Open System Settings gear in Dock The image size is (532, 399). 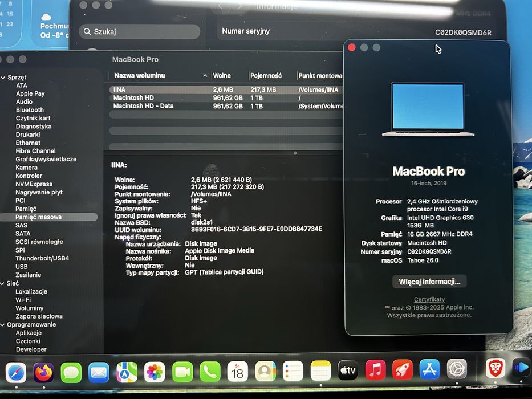click(x=457, y=369)
